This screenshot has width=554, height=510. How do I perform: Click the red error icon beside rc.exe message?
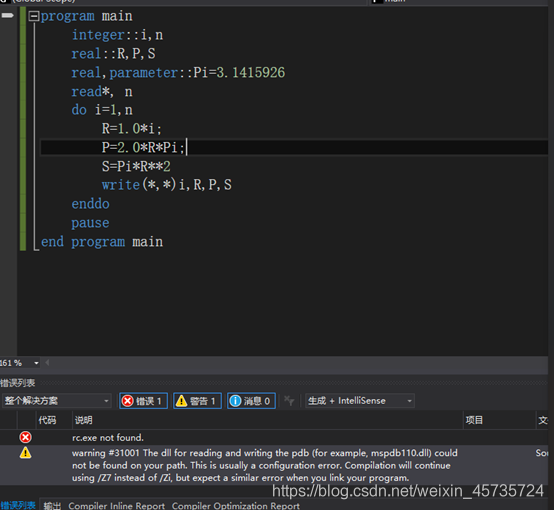[25, 438]
